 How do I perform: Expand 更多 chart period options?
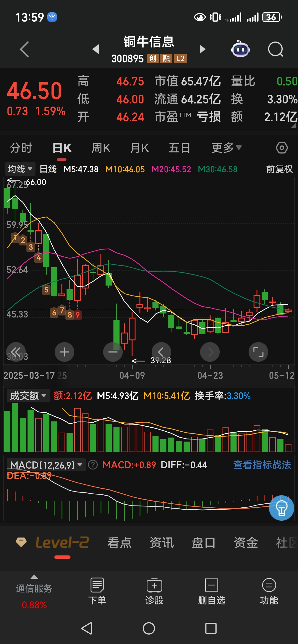tap(227, 148)
